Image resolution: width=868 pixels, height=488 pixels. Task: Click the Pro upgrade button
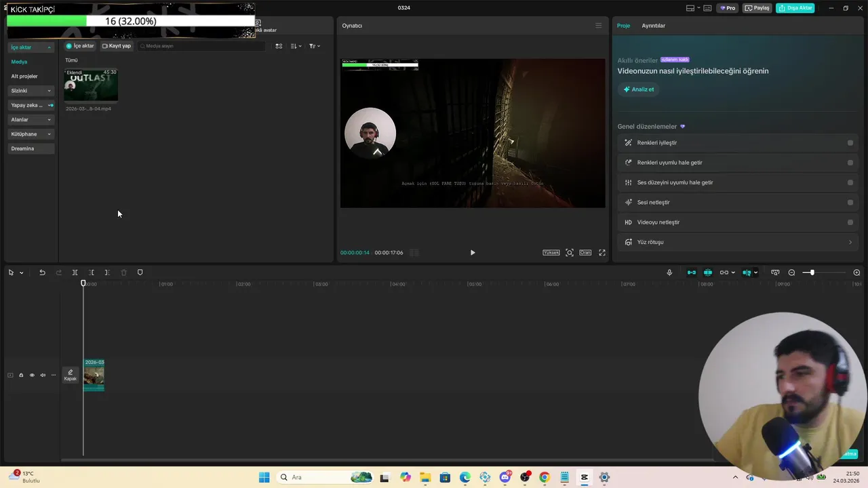[728, 8]
